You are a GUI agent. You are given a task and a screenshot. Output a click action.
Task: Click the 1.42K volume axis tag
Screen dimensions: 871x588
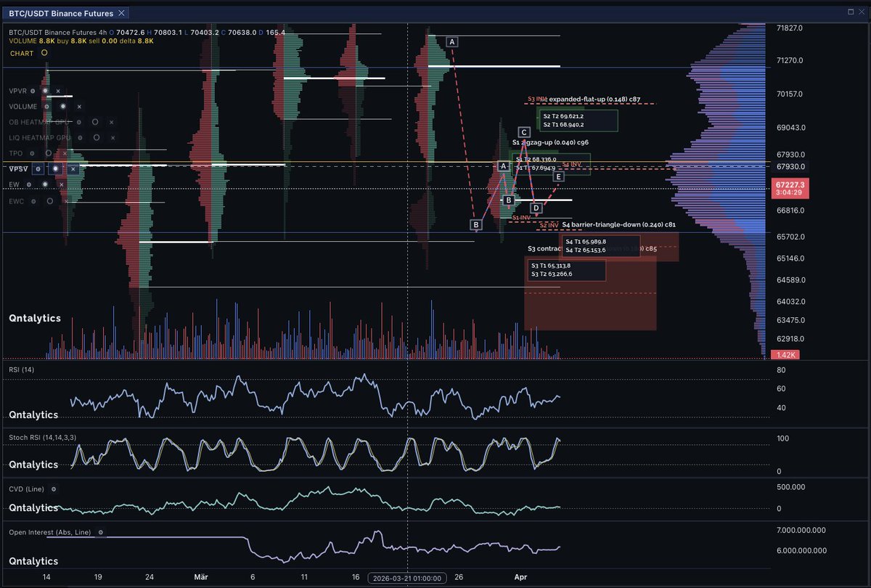[x=787, y=355]
